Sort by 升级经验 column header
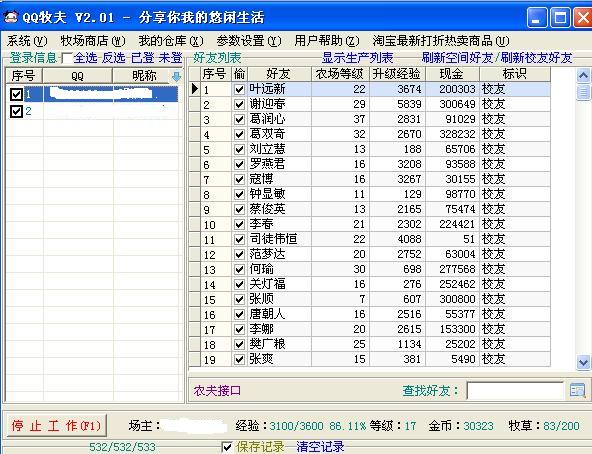Image resolution: width=592 pixels, height=454 pixels. coord(397,74)
